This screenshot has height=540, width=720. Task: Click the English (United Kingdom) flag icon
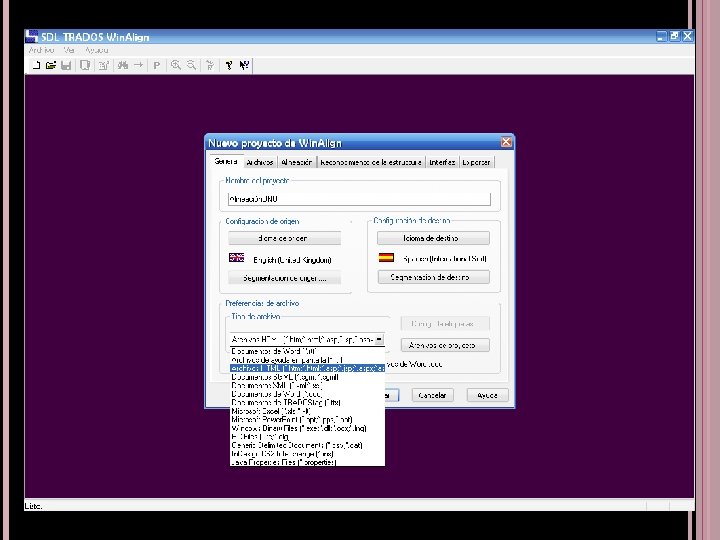(236, 258)
